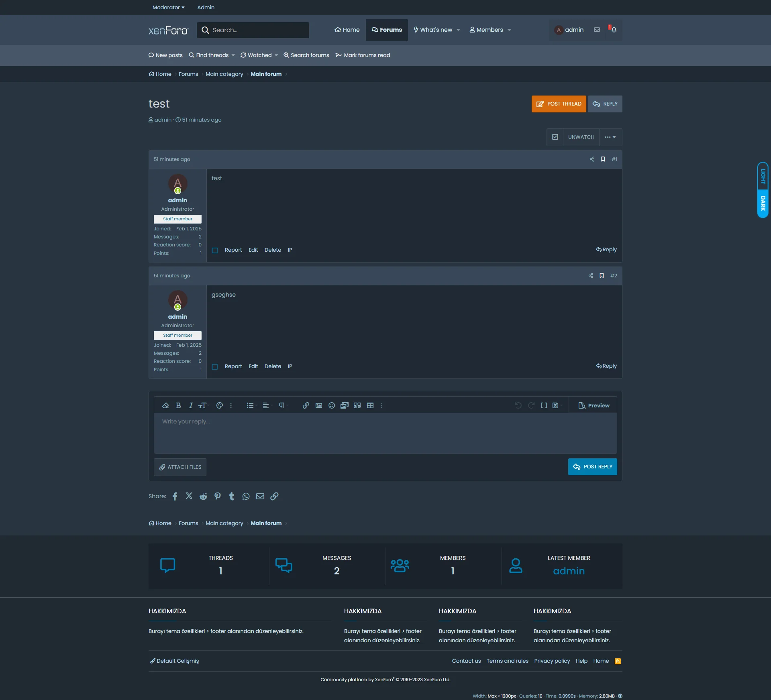This screenshot has width=771, height=700.
Task: Click the ATTACH FILES button
Action: point(180,467)
